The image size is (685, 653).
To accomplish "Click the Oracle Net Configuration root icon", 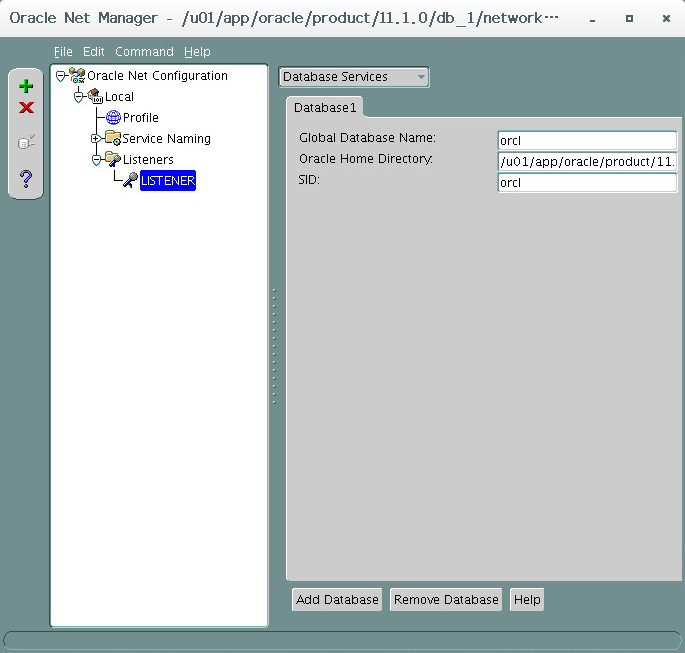I will 77,75.
